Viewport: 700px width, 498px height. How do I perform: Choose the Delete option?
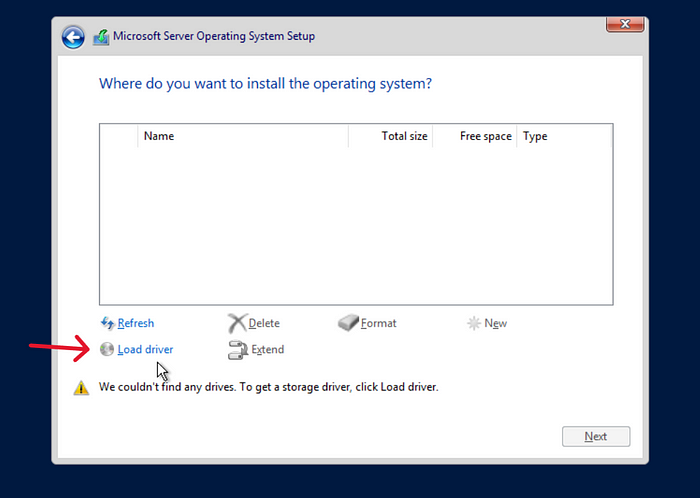(264, 323)
